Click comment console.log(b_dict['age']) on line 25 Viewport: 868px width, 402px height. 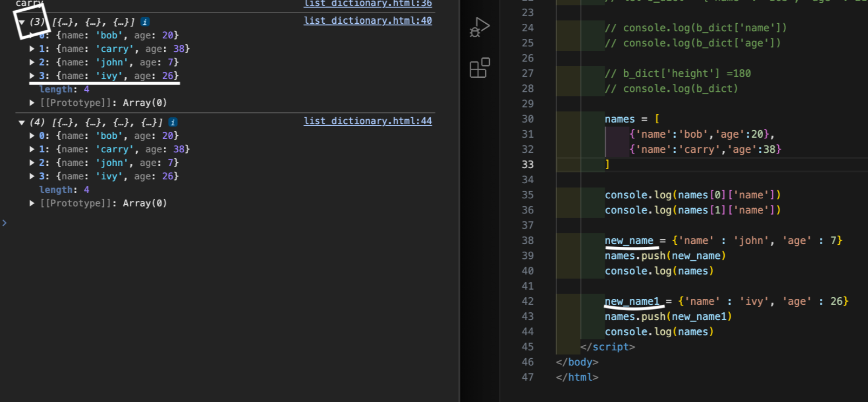693,43
